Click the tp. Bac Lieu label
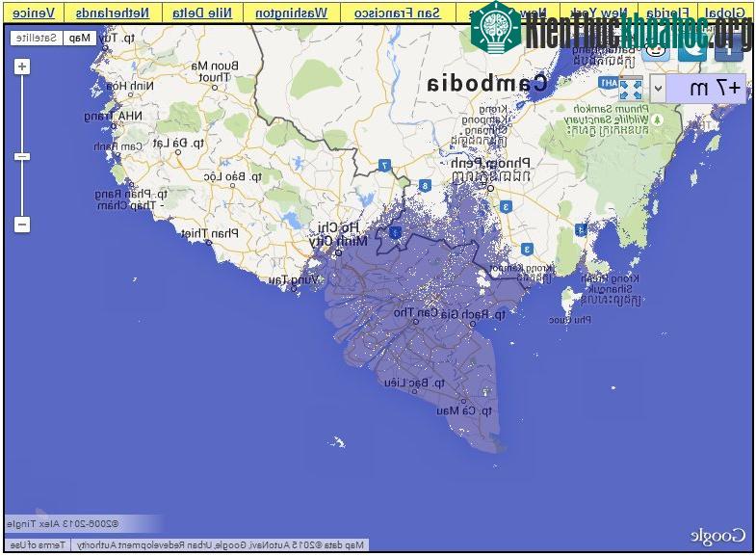The height and width of the screenshot is (556, 756). click(x=415, y=384)
